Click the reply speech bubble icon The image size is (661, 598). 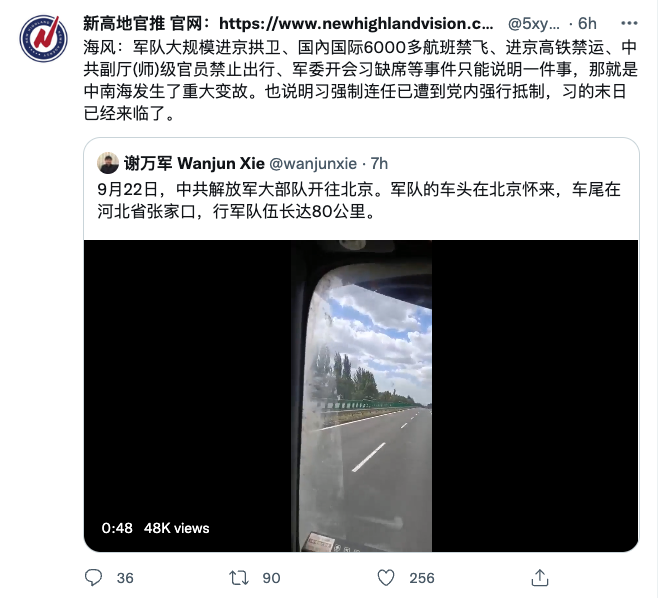tap(93, 577)
